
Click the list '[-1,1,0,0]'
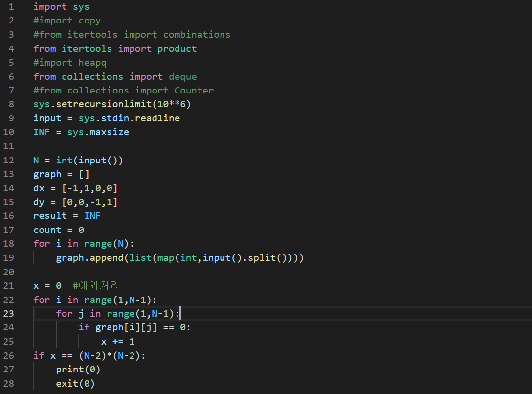(x=89, y=188)
